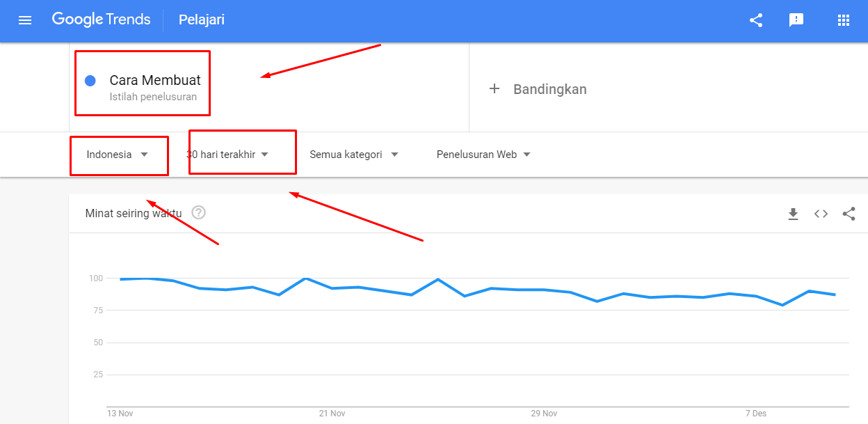Download the interest over time chart
Image resolution: width=868 pixels, height=424 pixels.
coord(793,214)
